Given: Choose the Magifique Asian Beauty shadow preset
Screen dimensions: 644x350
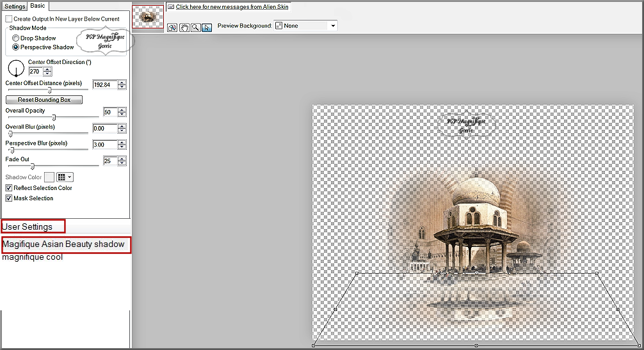Looking at the screenshot, I should 63,244.
